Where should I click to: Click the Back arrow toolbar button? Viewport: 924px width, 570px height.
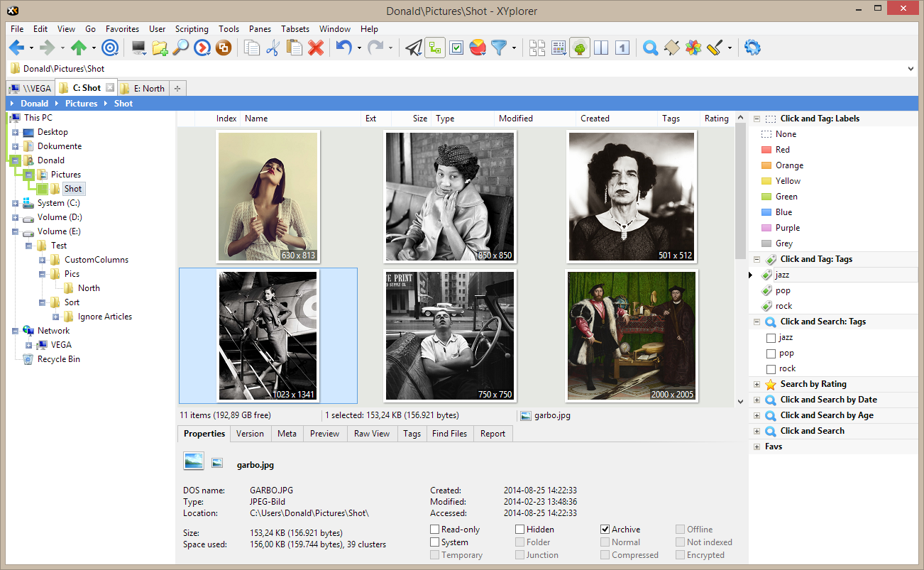click(16, 48)
